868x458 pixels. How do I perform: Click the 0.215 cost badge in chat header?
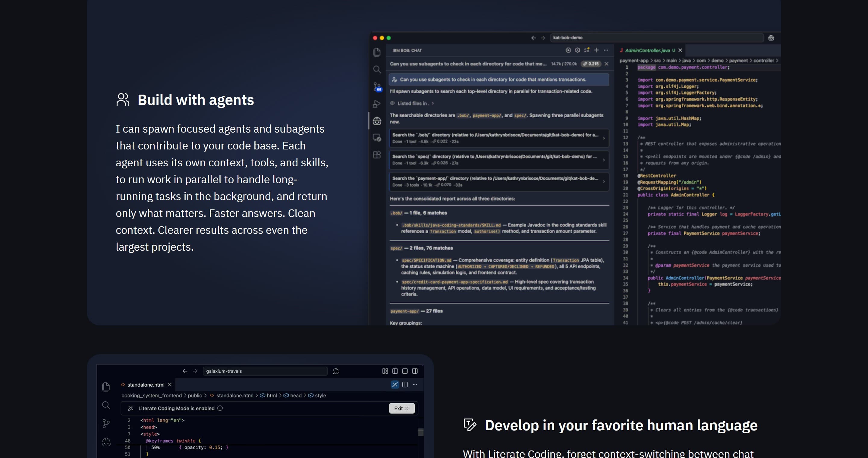[x=591, y=64]
